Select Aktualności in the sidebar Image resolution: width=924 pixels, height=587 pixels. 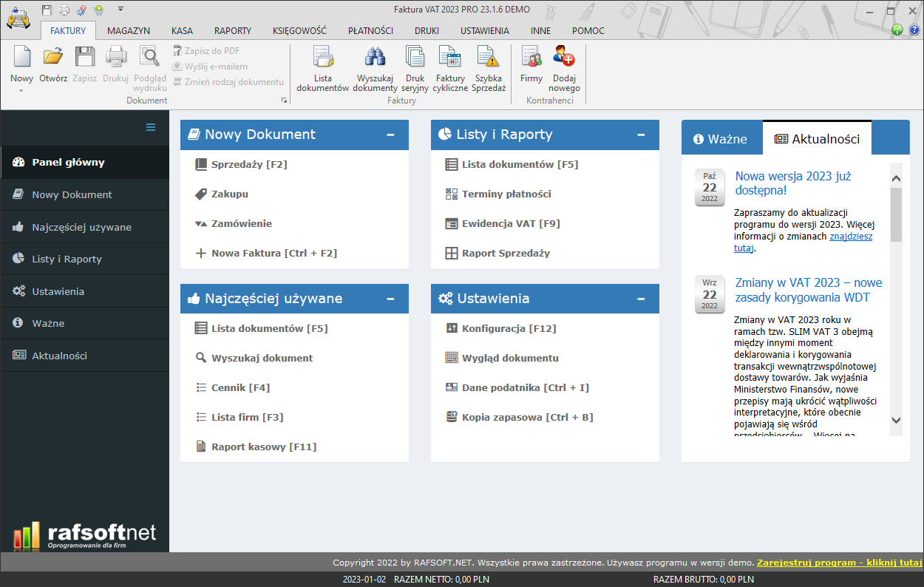tap(84, 356)
